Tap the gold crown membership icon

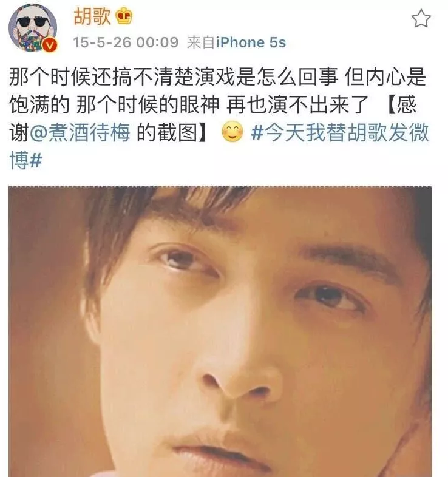coord(124,16)
